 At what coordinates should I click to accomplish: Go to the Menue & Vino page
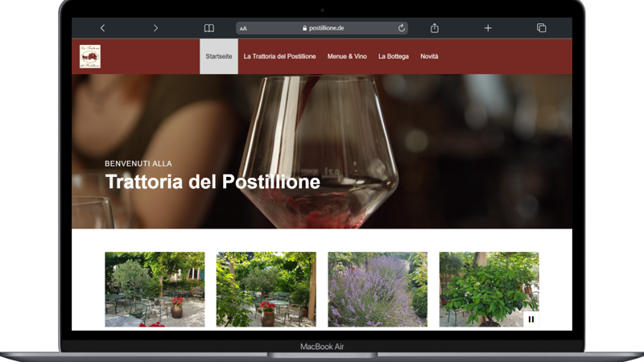347,56
